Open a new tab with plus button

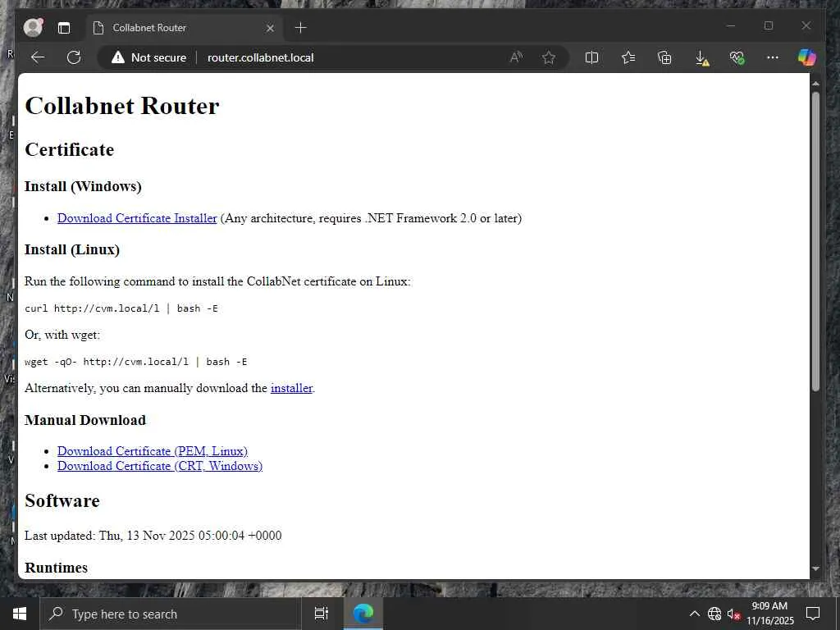pos(300,27)
